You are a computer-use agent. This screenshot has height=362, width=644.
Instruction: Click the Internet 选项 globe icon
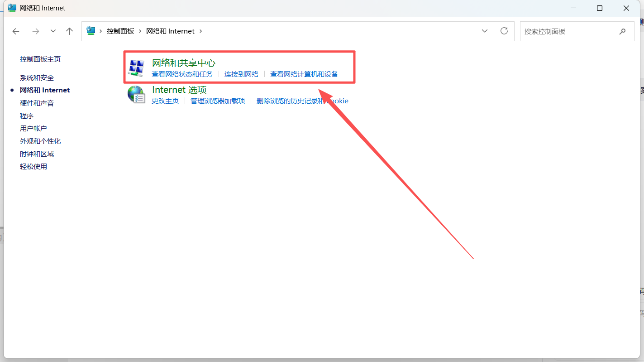coord(136,94)
